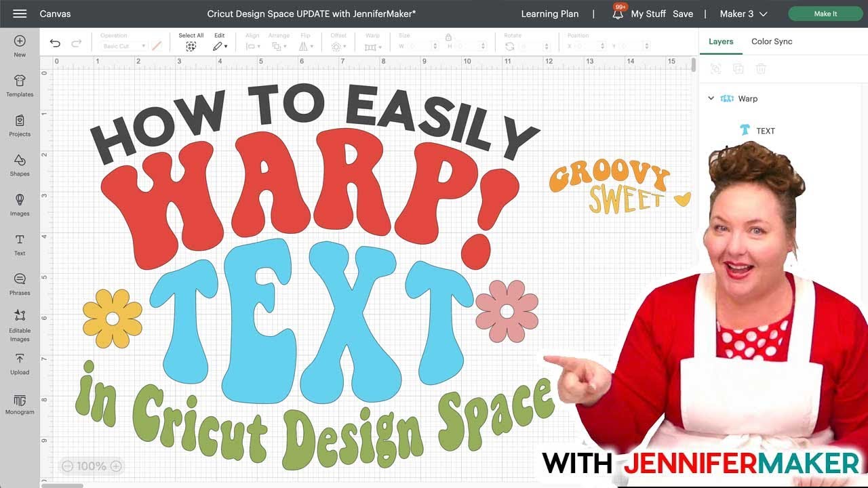The height and width of the screenshot is (488, 868).
Task: Click the 100% zoom level label
Action: (92, 466)
